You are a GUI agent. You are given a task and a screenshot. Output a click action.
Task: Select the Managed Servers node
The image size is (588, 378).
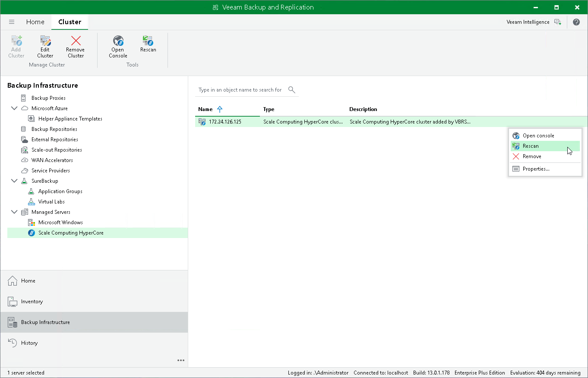[51, 212]
